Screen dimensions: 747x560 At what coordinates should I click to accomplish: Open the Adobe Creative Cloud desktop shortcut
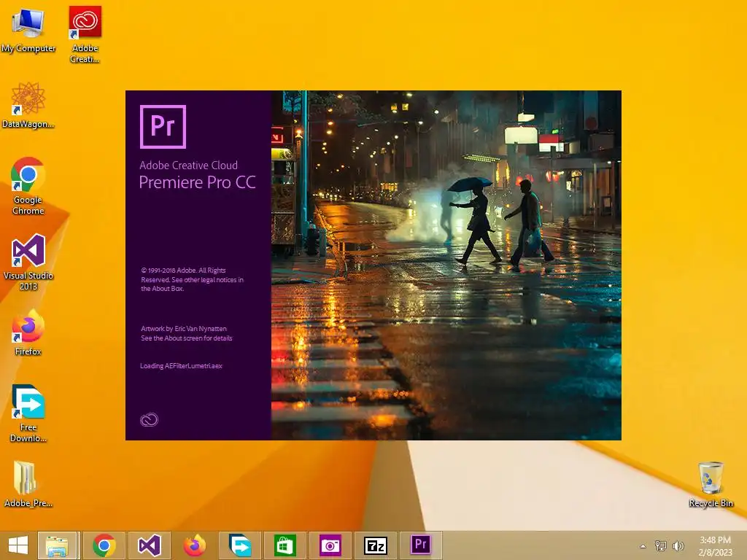point(85,34)
